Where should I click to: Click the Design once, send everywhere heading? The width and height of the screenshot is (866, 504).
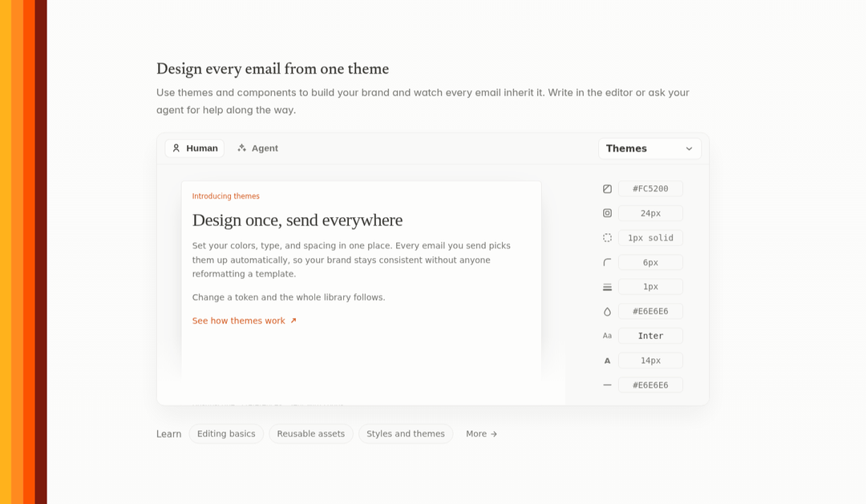pyautogui.click(x=297, y=220)
